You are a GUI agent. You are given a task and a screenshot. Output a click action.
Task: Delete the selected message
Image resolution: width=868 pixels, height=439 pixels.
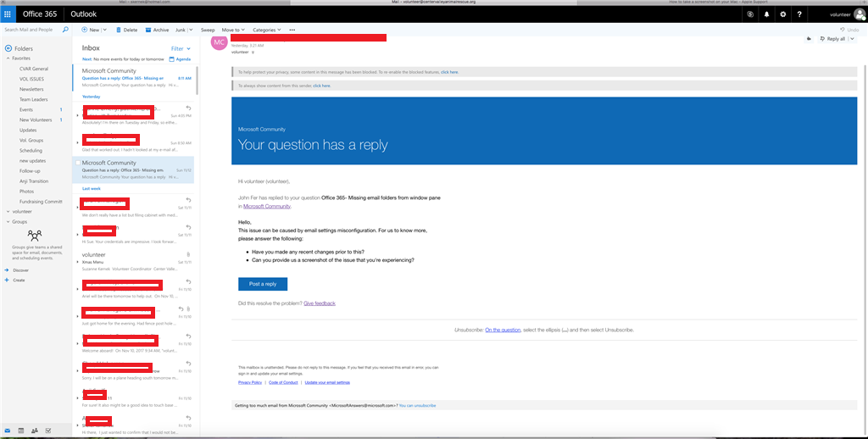127,30
